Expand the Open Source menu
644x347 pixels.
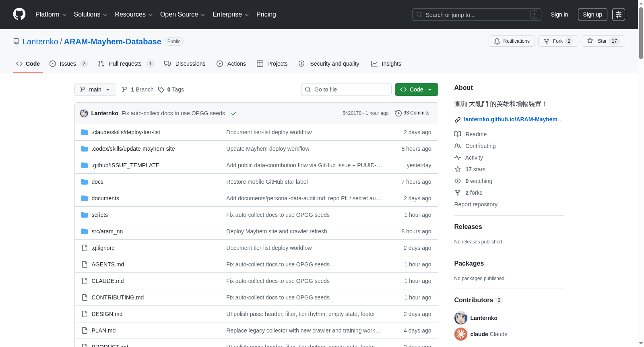pos(183,15)
